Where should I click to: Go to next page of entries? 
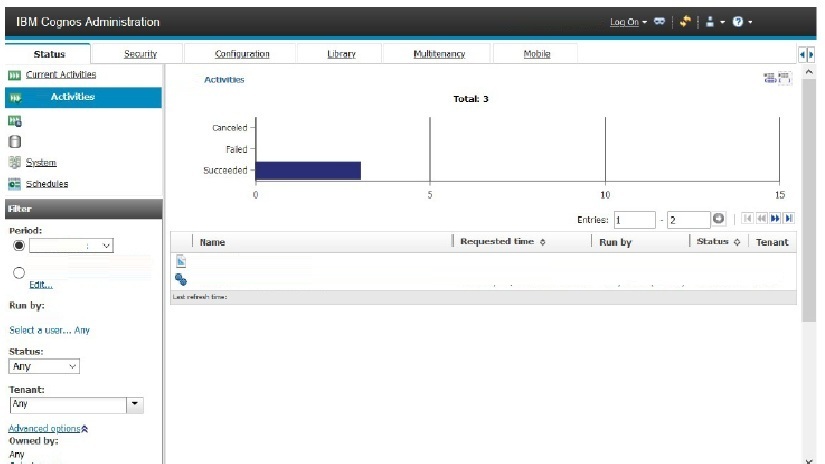[x=775, y=219]
